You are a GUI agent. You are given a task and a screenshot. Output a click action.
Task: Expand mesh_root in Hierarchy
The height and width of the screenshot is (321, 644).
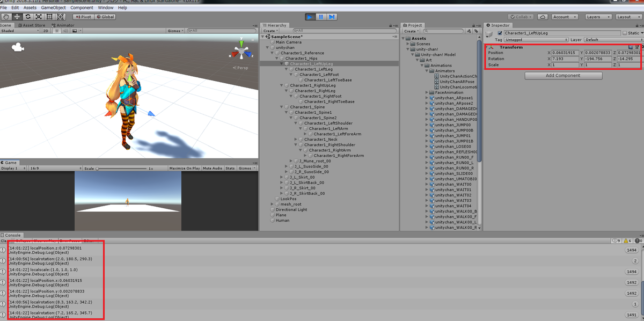pyautogui.click(x=273, y=204)
